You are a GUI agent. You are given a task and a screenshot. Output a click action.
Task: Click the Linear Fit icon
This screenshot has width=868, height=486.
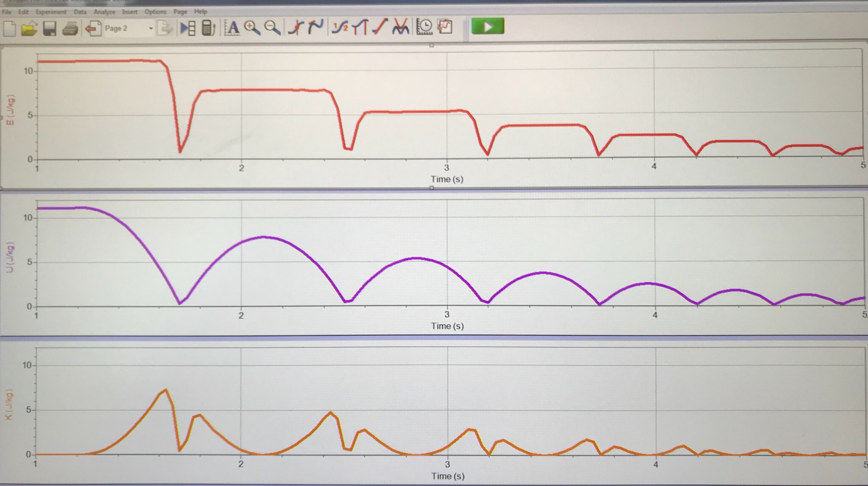pyautogui.click(x=380, y=27)
